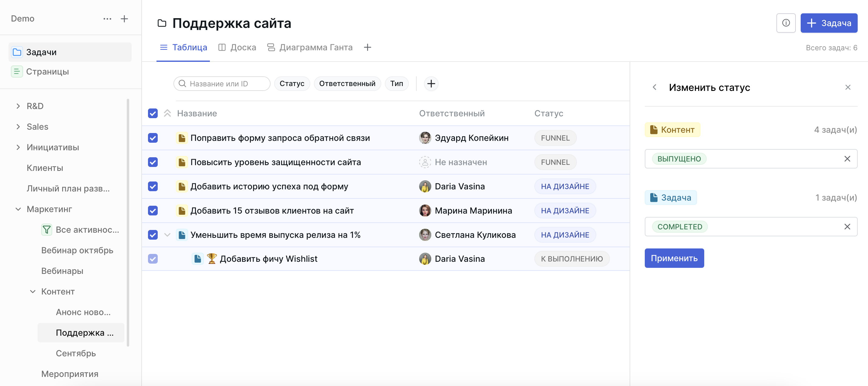The width and height of the screenshot is (868, 386).
Task: Toggle checkbox on Добавить фичу Wishlist subtask
Action: [153, 258]
